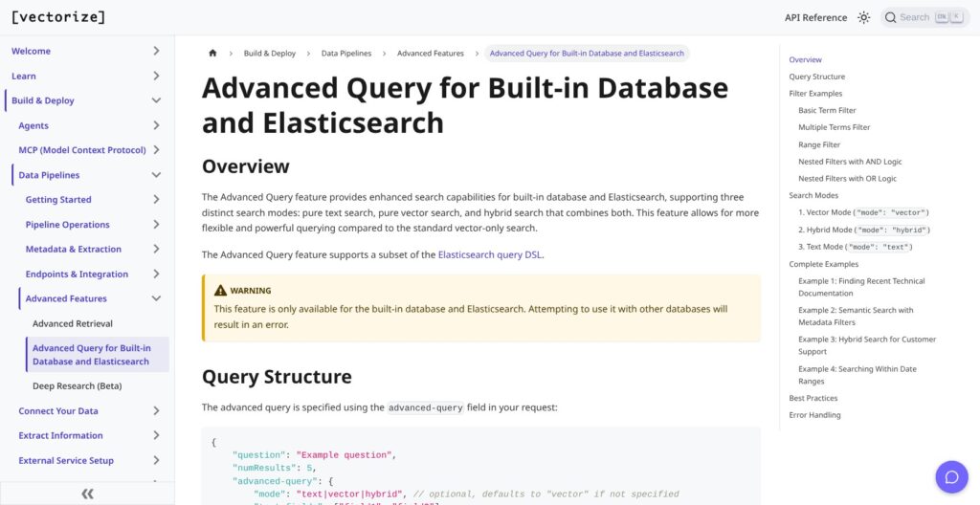Collapse the sidebar with double-arrow icon

click(x=87, y=494)
